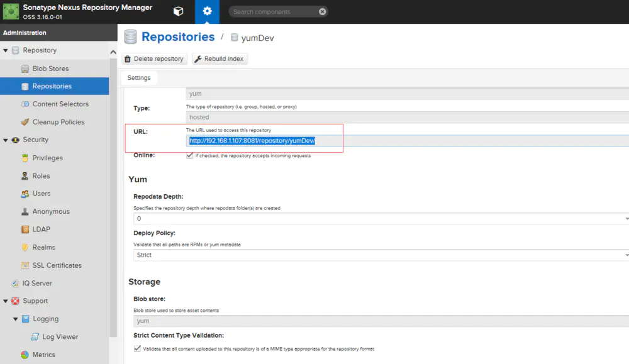Click the SSL Certificates icon
Image resolution: width=629 pixels, height=364 pixels.
pos(25,265)
